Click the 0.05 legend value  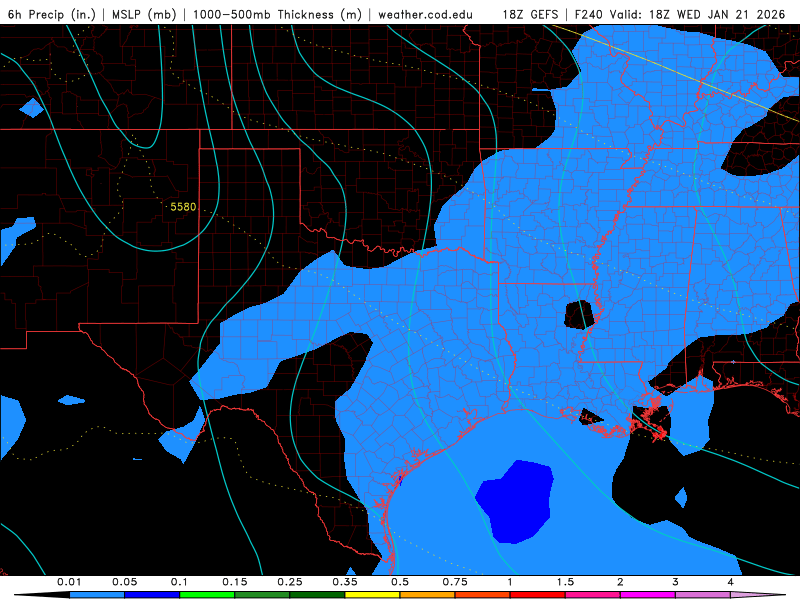(124, 582)
